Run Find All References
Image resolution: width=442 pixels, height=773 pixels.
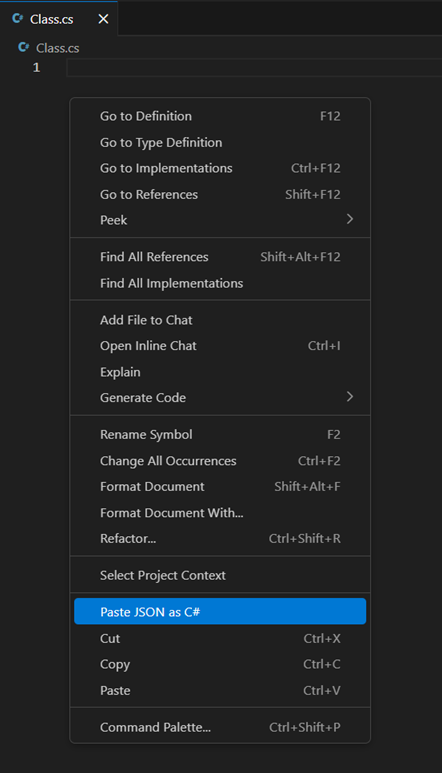pyautogui.click(x=220, y=257)
